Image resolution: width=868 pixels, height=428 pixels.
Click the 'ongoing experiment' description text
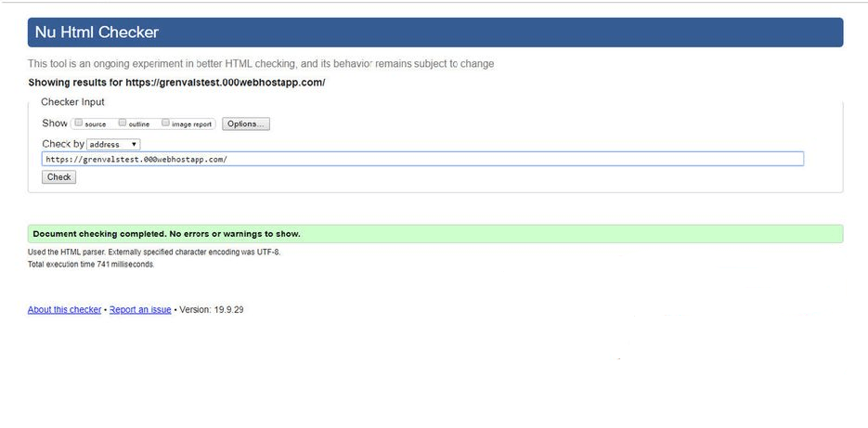click(261, 64)
